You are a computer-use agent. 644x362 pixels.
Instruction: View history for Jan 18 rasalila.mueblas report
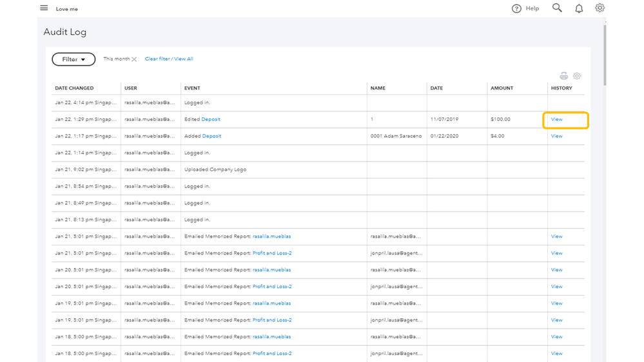coord(556,337)
